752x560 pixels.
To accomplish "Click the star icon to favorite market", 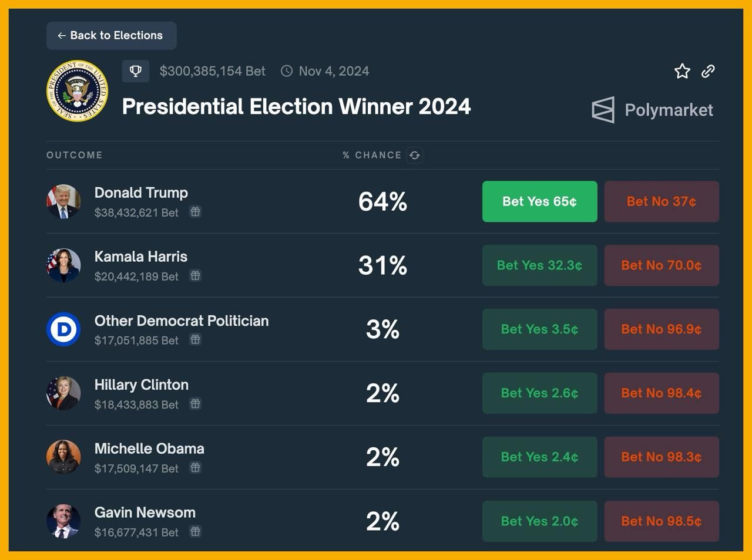I will point(682,71).
